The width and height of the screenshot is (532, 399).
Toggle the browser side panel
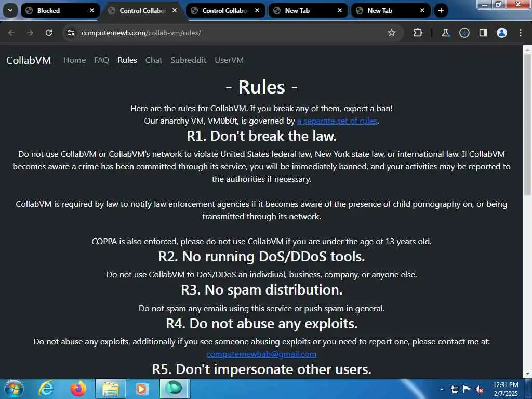[x=483, y=33]
